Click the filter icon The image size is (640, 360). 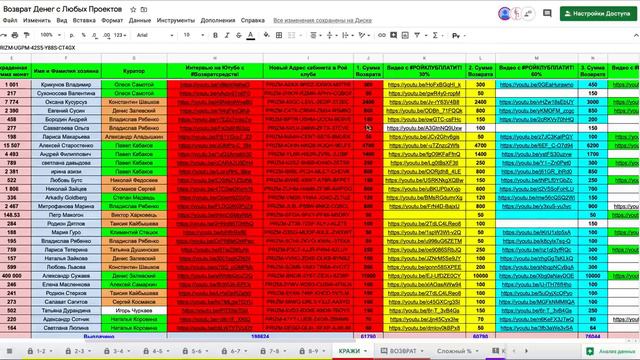pyautogui.click(x=417, y=36)
